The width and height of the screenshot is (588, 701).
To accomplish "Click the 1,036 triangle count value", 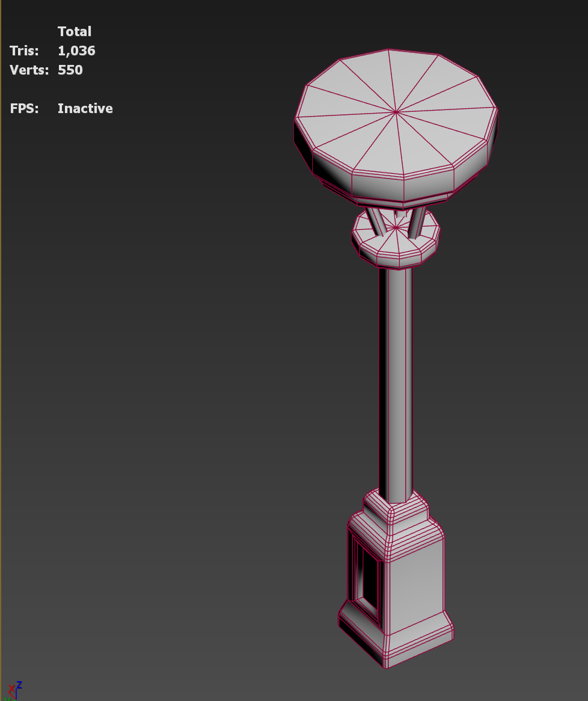I will click(x=76, y=51).
